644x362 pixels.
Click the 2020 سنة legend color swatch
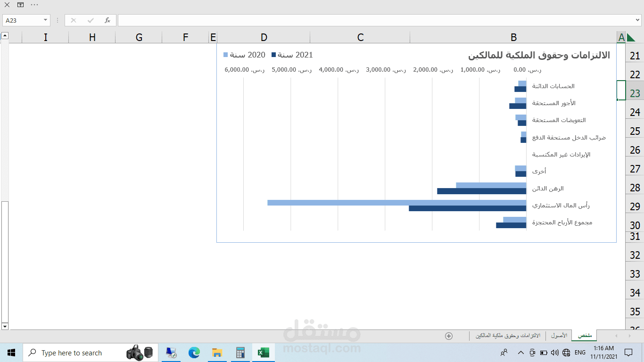(225, 55)
